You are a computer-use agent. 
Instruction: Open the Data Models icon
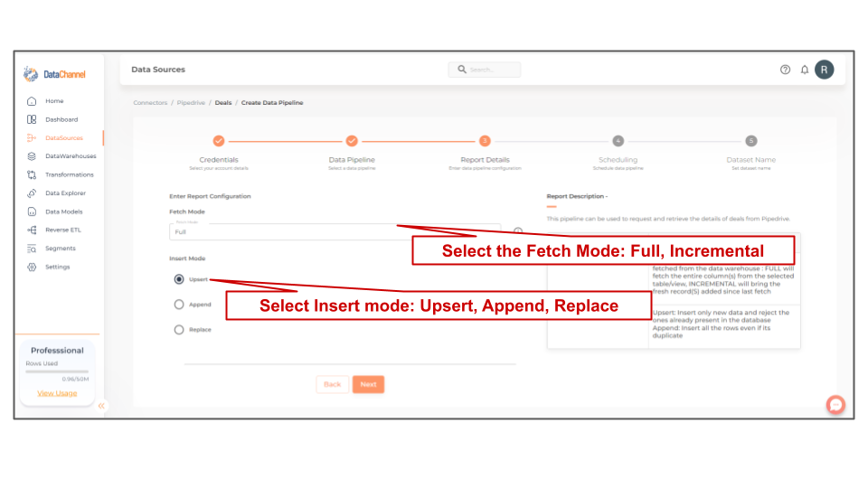point(32,211)
